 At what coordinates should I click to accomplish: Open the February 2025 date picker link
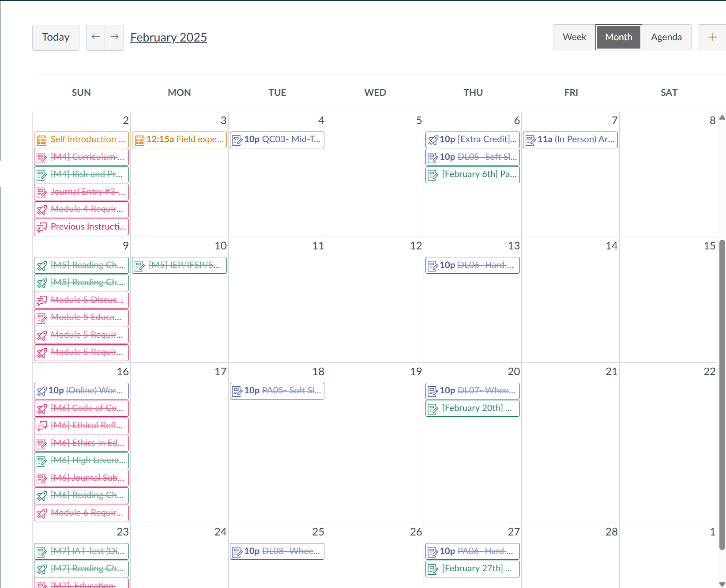point(169,38)
